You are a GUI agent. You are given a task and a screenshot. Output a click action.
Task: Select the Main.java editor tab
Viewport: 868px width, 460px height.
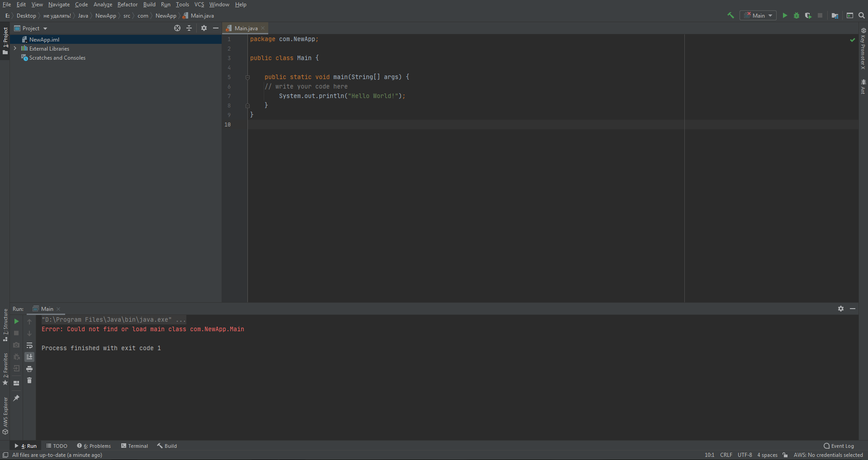point(246,28)
